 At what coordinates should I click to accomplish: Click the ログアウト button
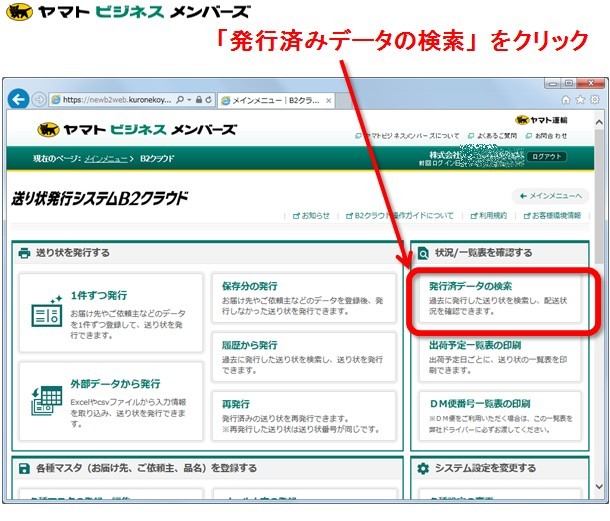point(547,156)
